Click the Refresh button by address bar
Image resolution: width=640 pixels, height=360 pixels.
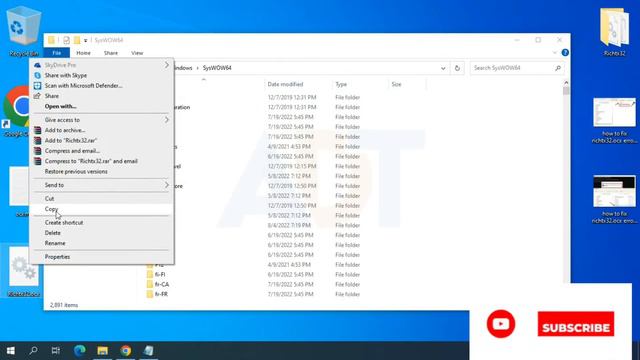[x=457, y=68]
